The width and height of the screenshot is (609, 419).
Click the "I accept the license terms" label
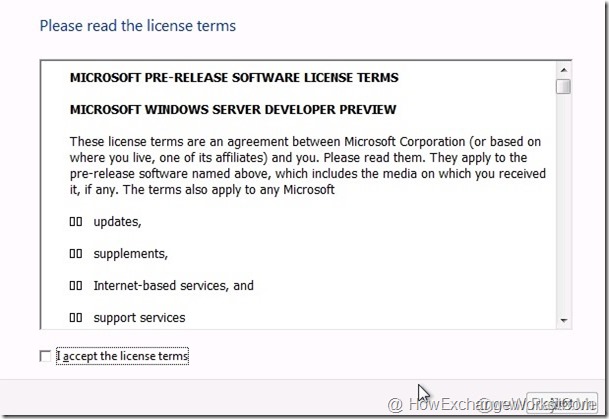tap(123, 356)
